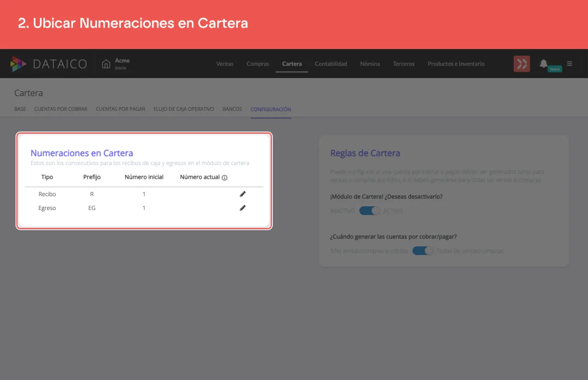Click the Todas las ventas/compras label
The width and height of the screenshot is (588, 380).
click(x=470, y=251)
